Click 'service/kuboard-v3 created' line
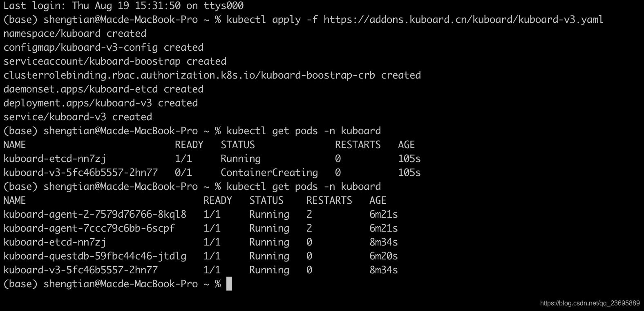The width and height of the screenshot is (644, 311). click(x=78, y=117)
